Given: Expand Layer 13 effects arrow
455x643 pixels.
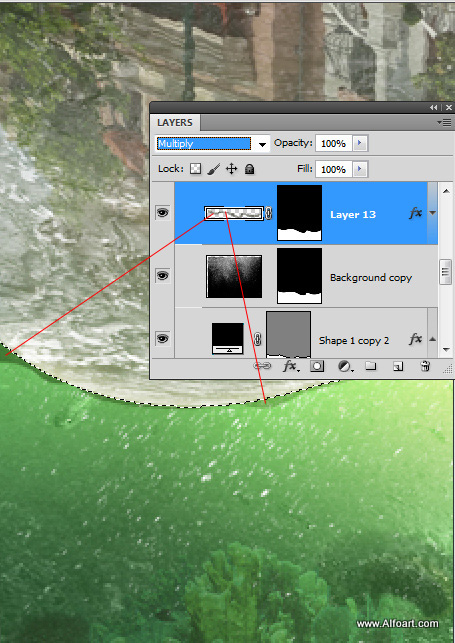Looking at the screenshot, I should tap(432, 213).
